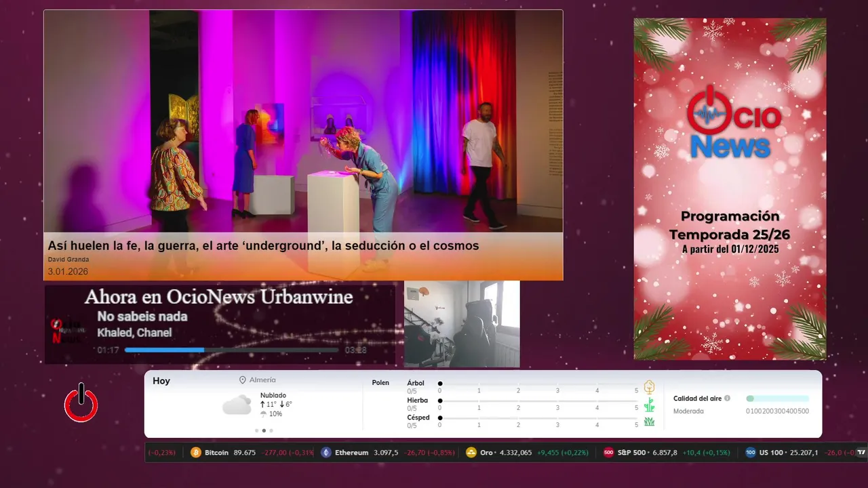Select the third weather pagination dot
The image size is (868, 488).
tap(271, 430)
